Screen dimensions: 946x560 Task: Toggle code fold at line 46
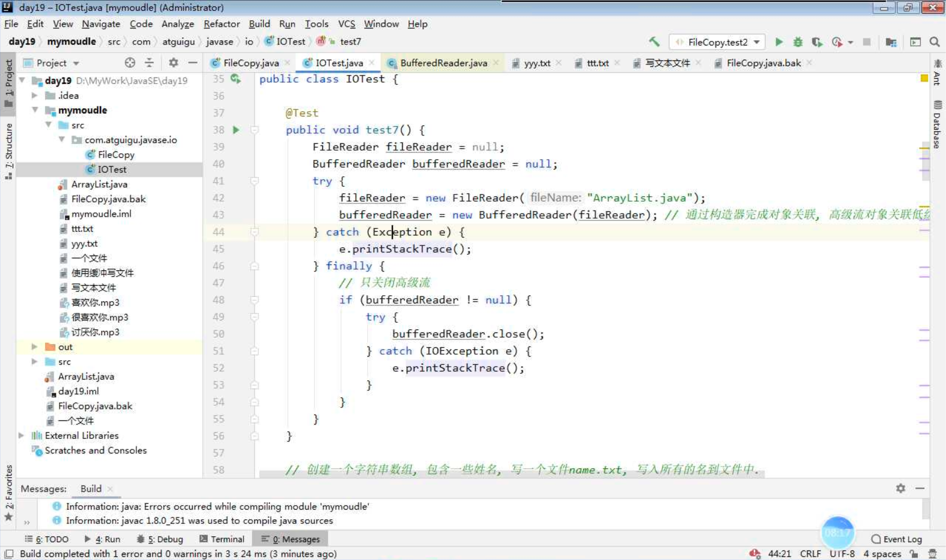click(x=254, y=266)
